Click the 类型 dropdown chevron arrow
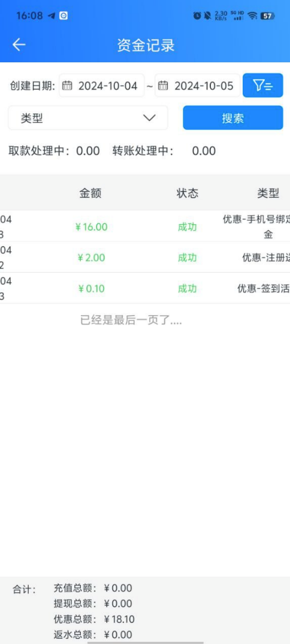290x644 pixels. tap(150, 118)
